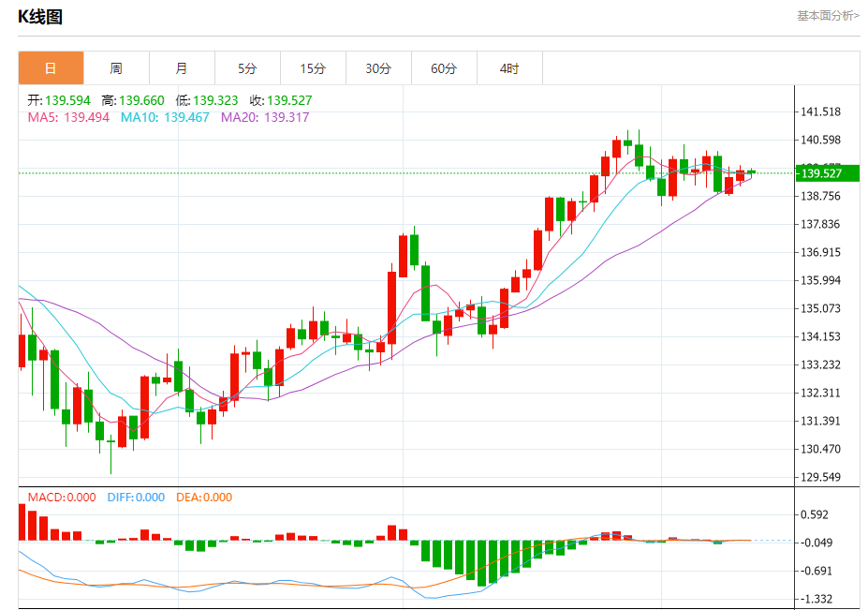
Task: Click the 140.598 price axis label
Action: click(821, 141)
